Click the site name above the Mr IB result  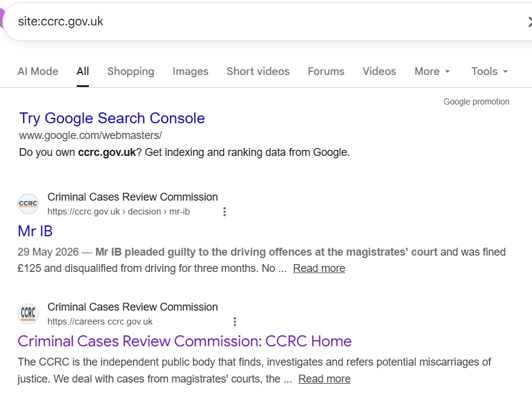(132, 197)
